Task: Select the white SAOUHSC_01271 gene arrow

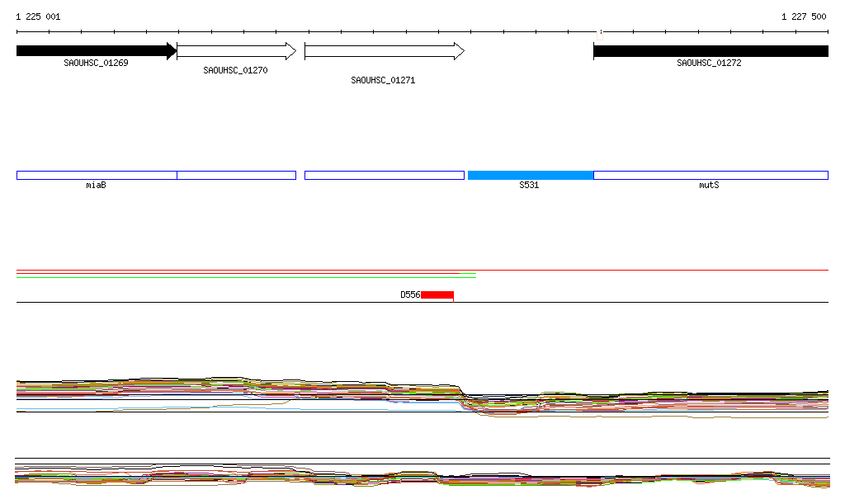Action: point(384,51)
